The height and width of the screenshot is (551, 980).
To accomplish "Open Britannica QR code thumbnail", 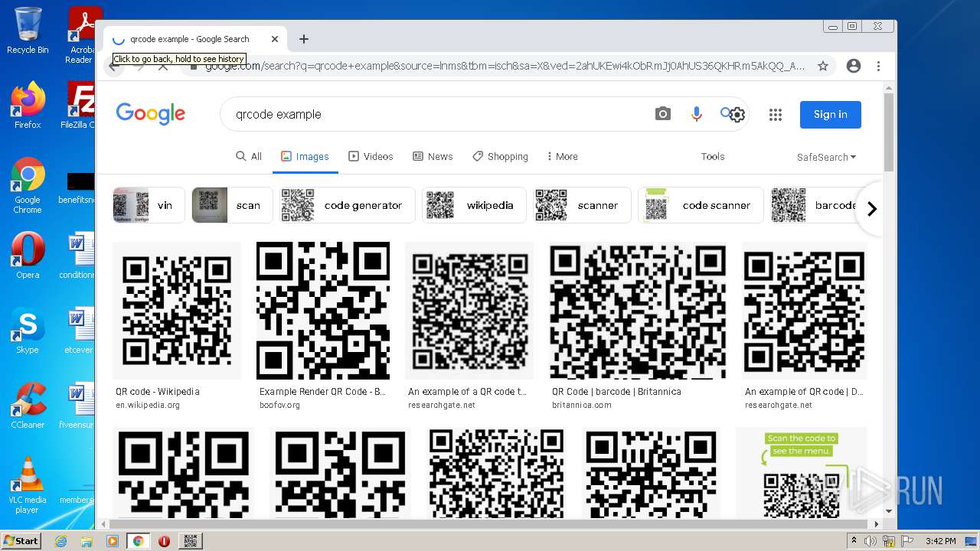I will pyautogui.click(x=637, y=311).
